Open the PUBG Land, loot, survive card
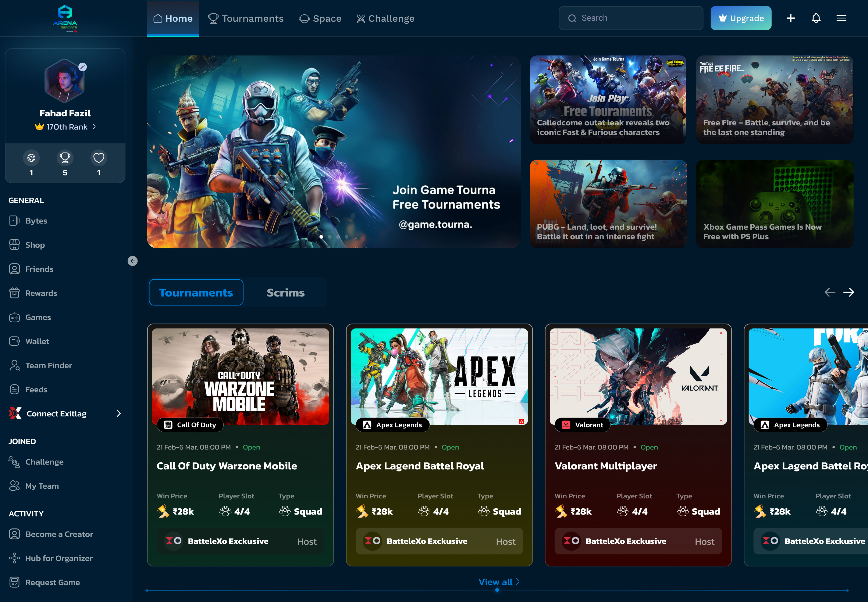The height and width of the screenshot is (602, 868). pos(608,204)
